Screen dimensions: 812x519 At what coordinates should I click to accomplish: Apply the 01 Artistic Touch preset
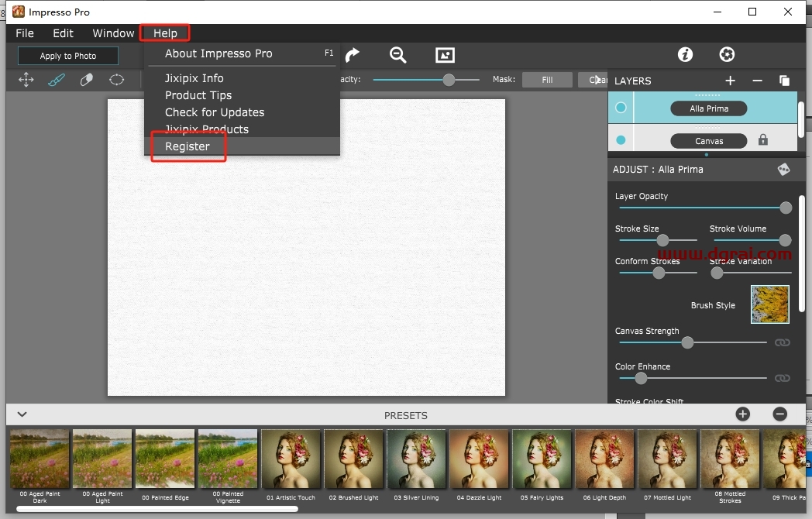pyautogui.click(x=291, y=459)
